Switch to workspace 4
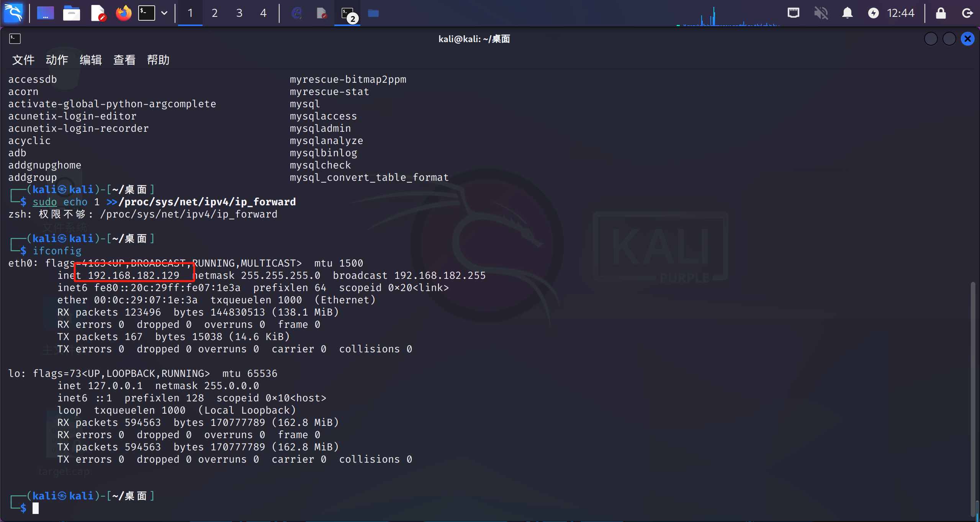This screenshot has width=980, height=522. (x=263, y=13)
